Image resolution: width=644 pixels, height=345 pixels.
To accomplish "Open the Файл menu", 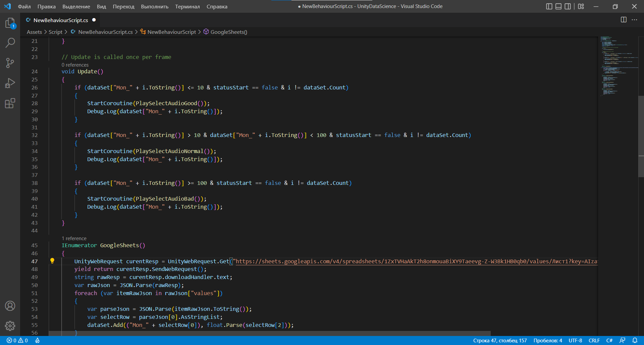I will [x=24, y=6].
